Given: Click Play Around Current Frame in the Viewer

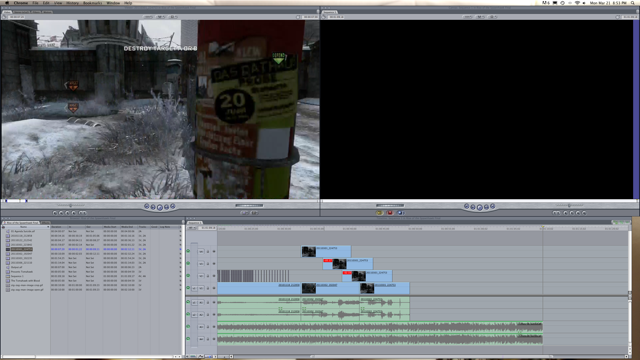Looking at the screenshot, I should coord(166,207).
